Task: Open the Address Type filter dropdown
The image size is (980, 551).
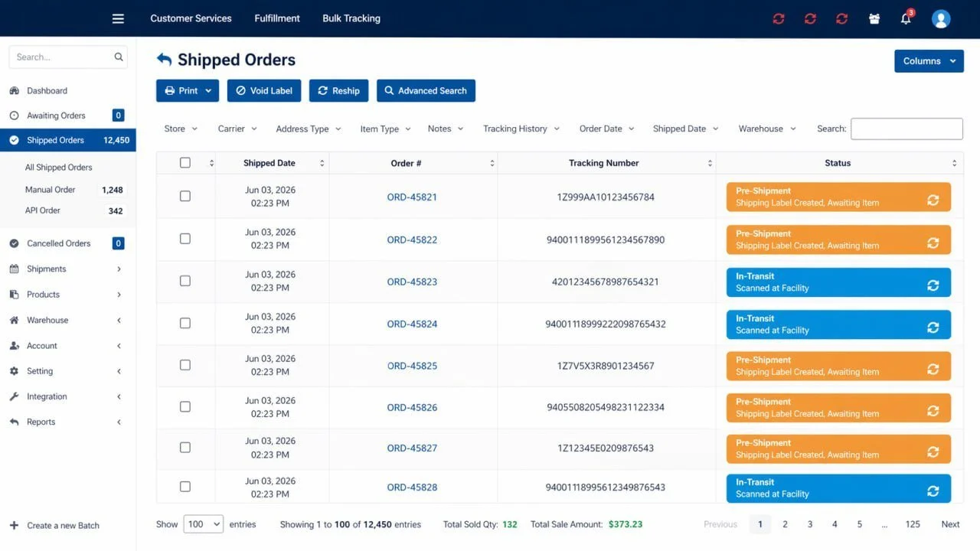Action: pyautogui.click(x=309, y=129)
